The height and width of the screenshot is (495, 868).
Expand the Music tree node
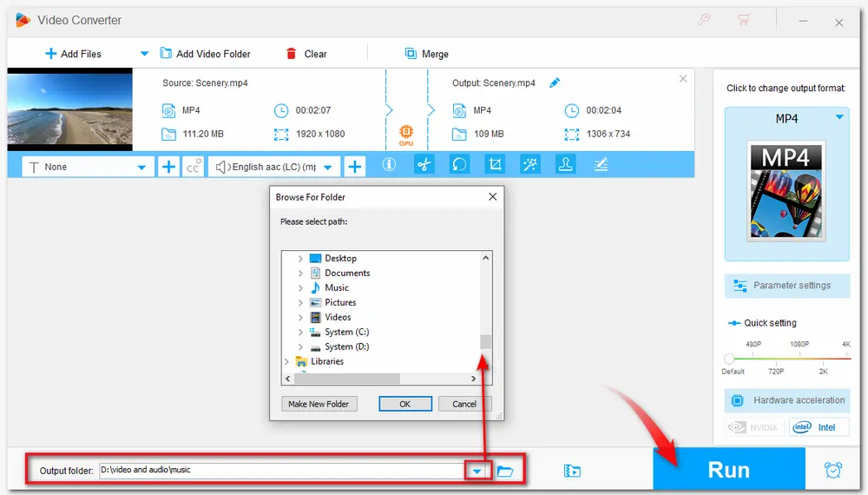tap(300, 288)
